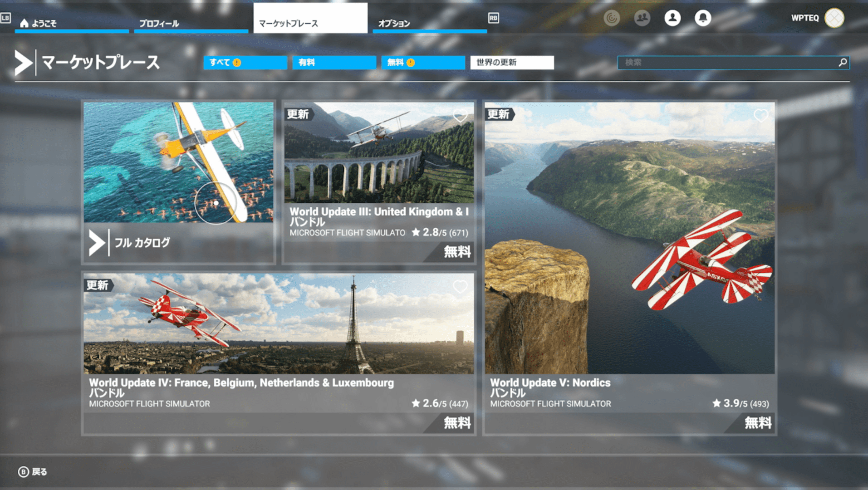The image size is (868, 490).
Task: Switch to the プロフィール tab
Action: click(x=191, y=23)
